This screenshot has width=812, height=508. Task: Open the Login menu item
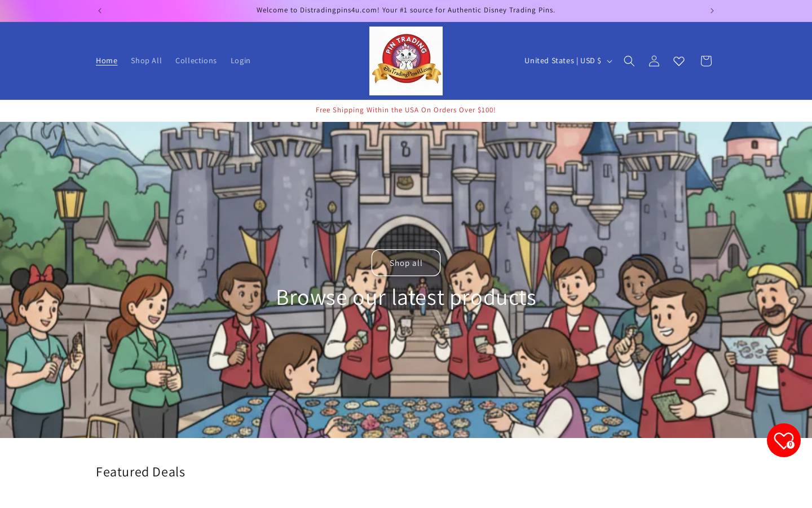(240, 60)
